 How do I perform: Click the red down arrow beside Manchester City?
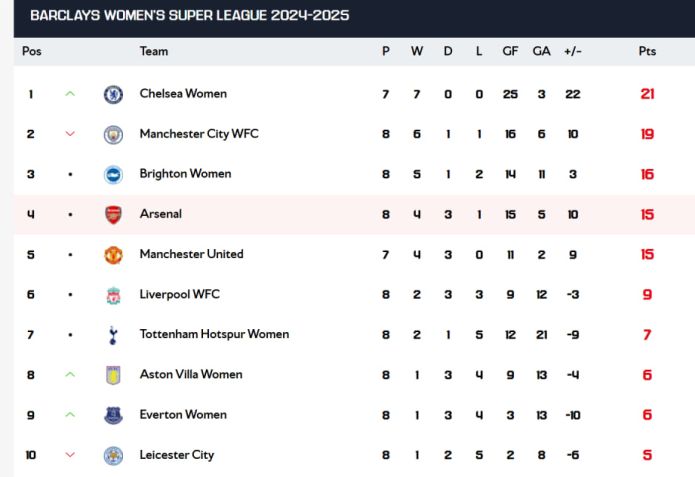click(x=70, y=134)
